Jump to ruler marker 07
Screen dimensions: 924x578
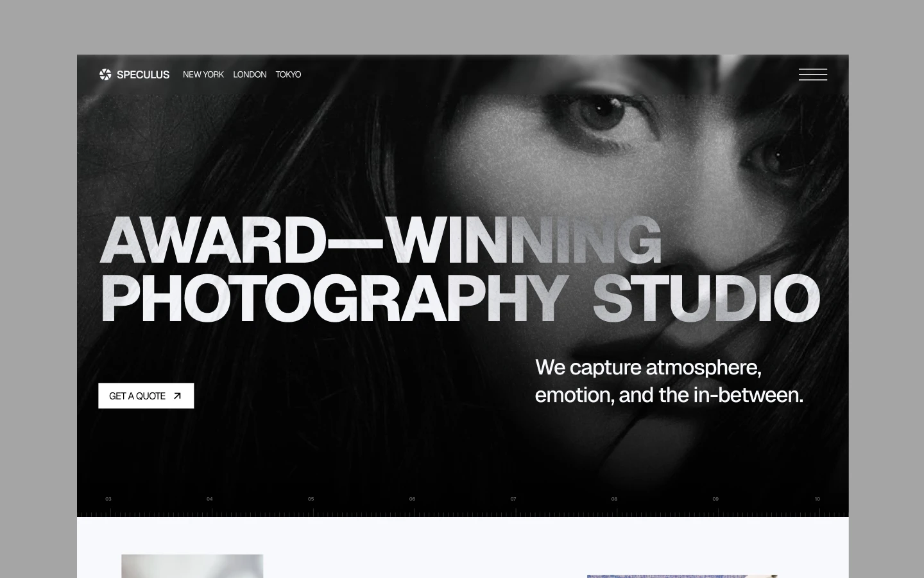[513, 499]
